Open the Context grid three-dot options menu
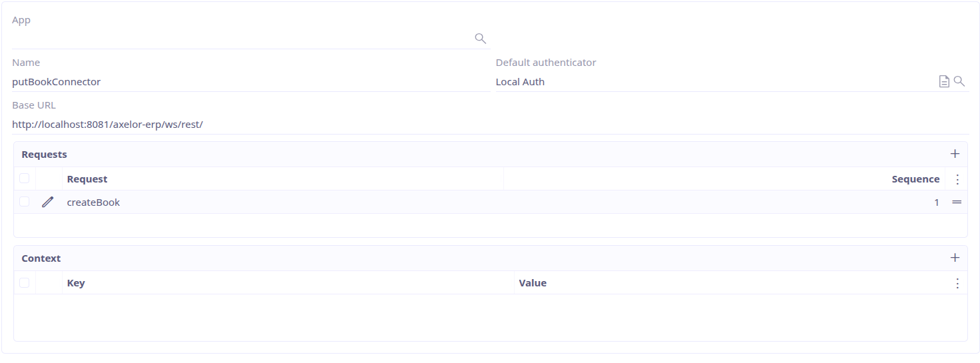The height and width of the screenshot is (363, 980). tap(957, 283)
